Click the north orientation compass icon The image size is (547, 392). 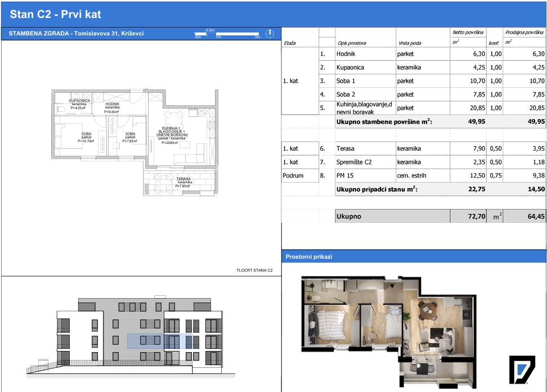[270, 34]
